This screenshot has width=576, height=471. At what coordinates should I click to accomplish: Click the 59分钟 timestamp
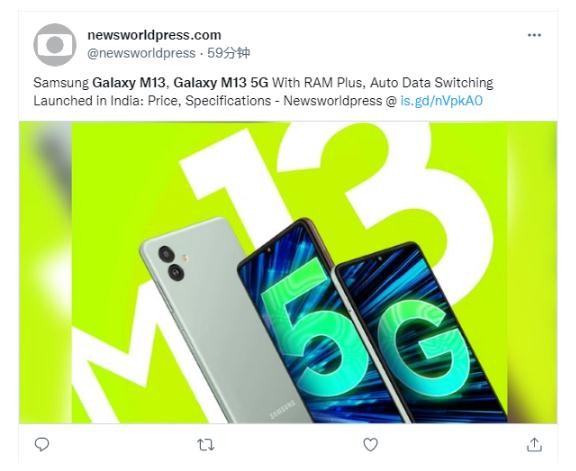(228, 53)
